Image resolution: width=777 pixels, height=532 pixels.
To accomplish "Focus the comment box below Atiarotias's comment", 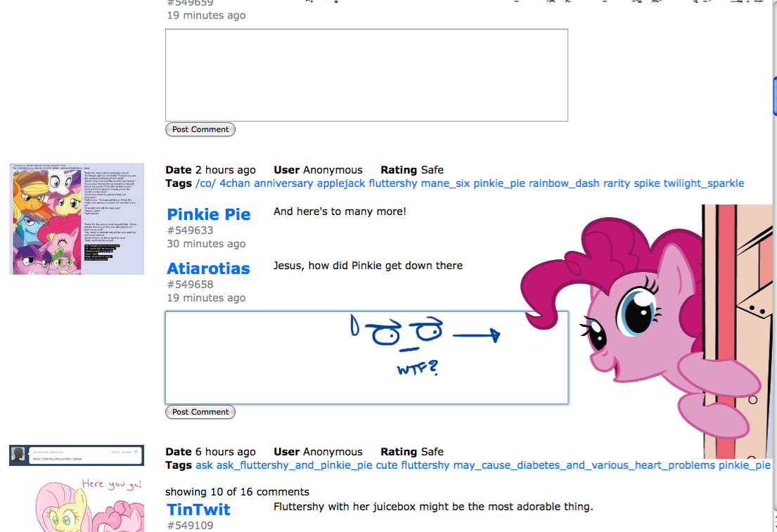I will click(366, 358).
